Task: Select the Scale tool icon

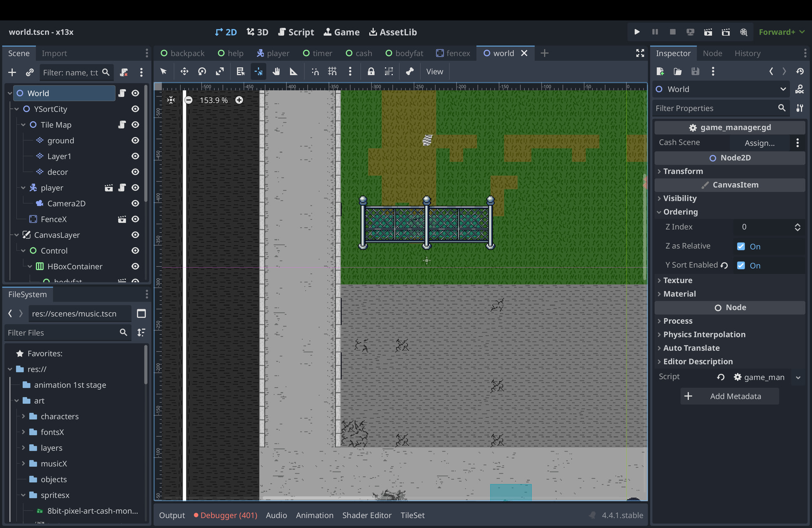Action: tap(220, 71)
